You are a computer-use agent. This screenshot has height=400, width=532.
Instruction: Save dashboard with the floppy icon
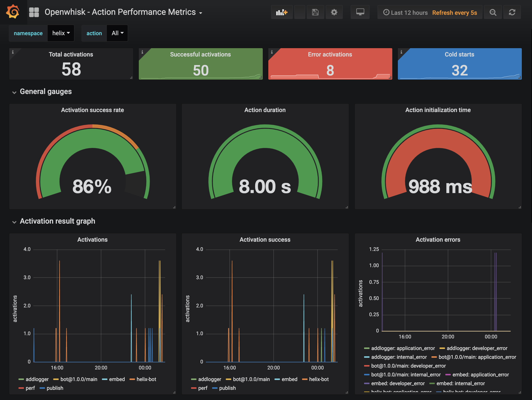click(x=315, y=12)
